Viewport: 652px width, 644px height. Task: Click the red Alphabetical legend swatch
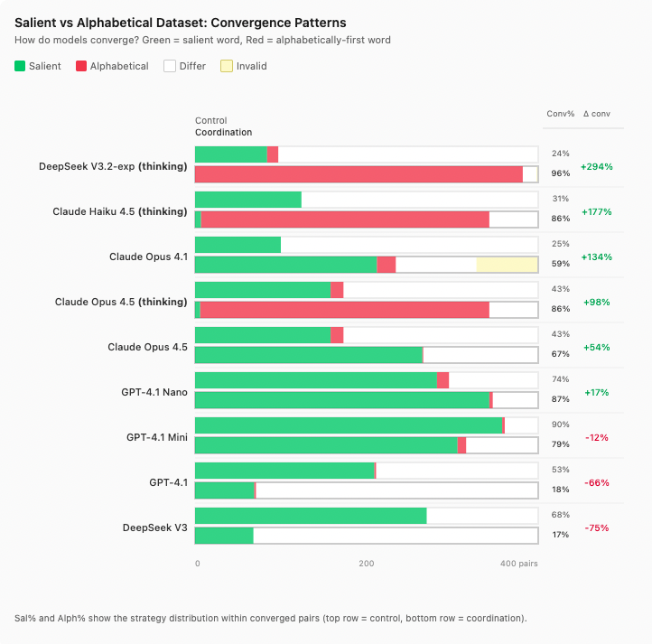(x=81, y=66)
